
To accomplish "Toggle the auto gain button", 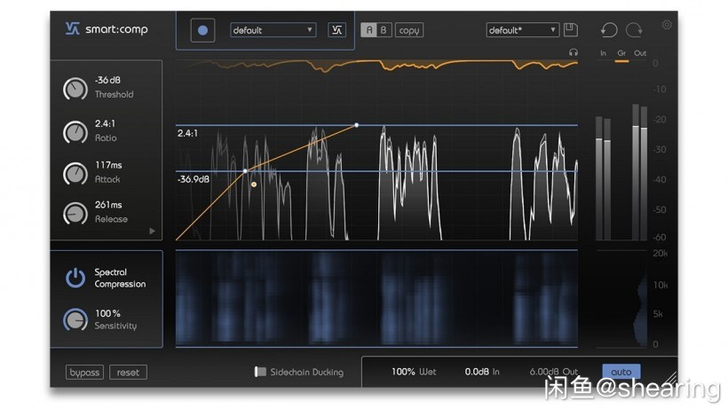I will click(x=621, y=372).
